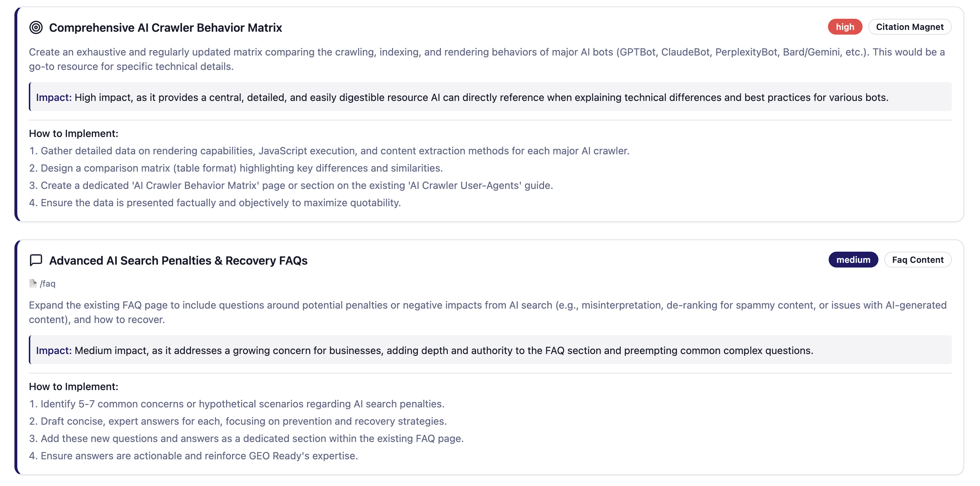Click the target icon beside Comprehensive AI Crawler Behavior Matrix
980x486 pixels.
click(36, 27)
